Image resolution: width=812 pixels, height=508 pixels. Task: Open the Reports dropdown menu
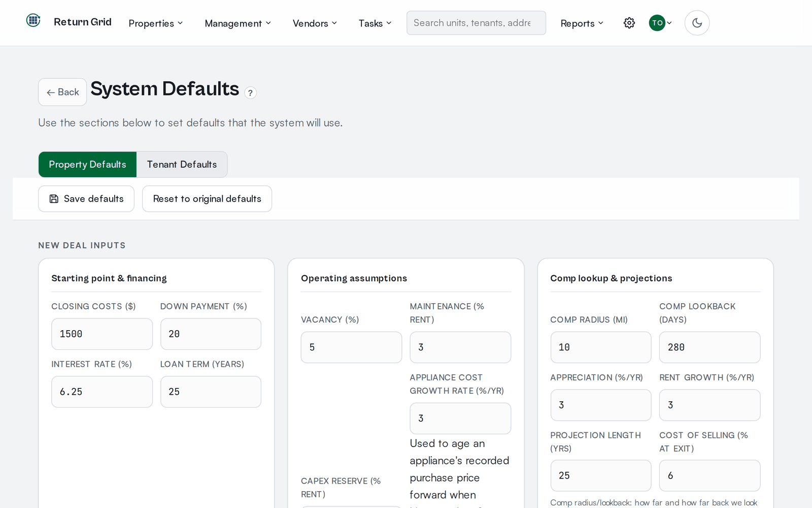point(582,23)
